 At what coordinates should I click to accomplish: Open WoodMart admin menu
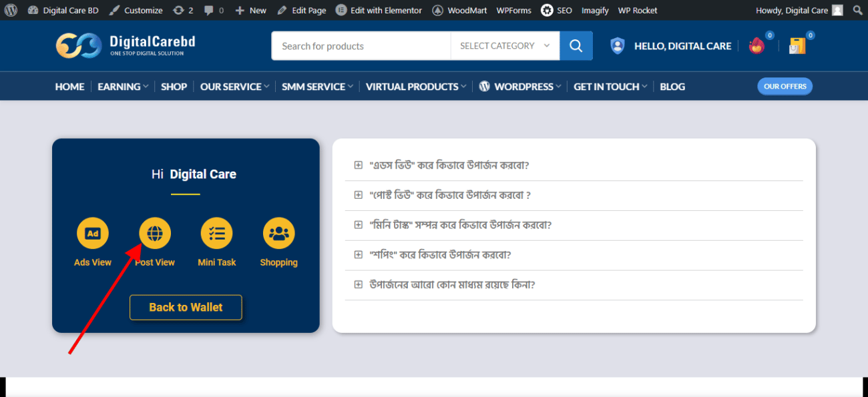[459, 10]
